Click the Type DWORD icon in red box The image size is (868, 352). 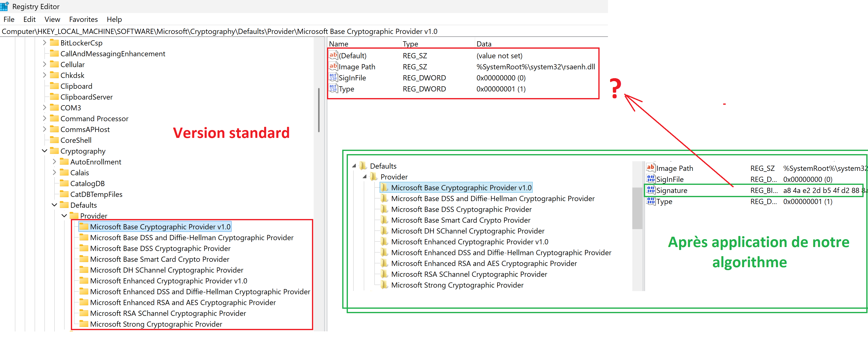333,88
